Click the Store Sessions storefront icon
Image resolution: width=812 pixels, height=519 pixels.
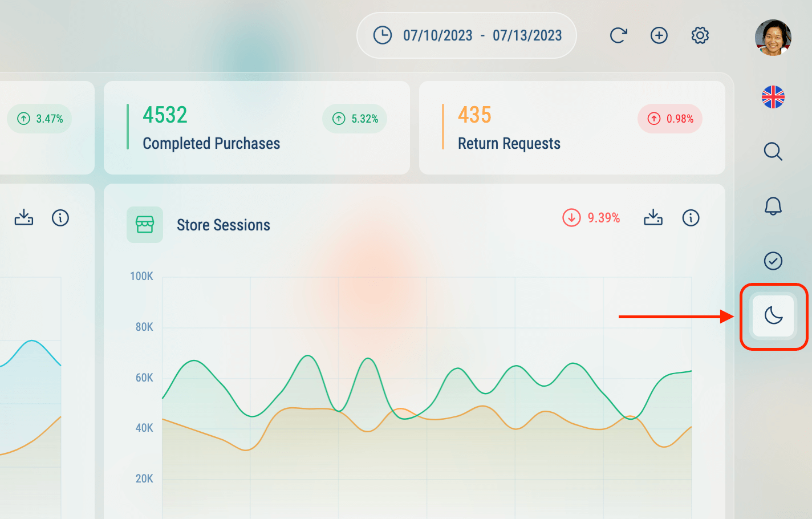(x=145, y=225)
